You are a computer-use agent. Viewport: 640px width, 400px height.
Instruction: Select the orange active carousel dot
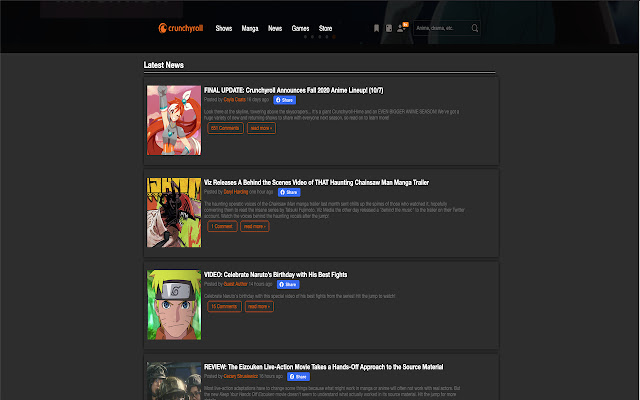[x=333, y=37]
